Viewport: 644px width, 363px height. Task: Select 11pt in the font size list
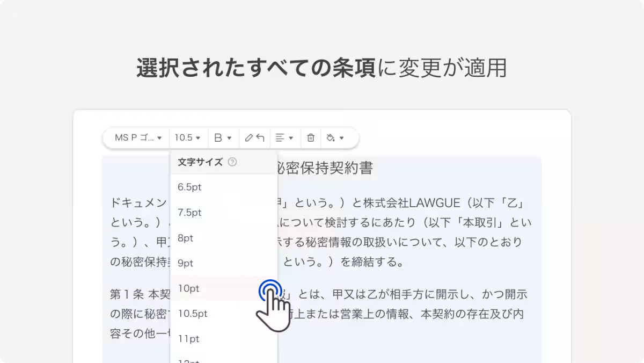pos(187,339)
